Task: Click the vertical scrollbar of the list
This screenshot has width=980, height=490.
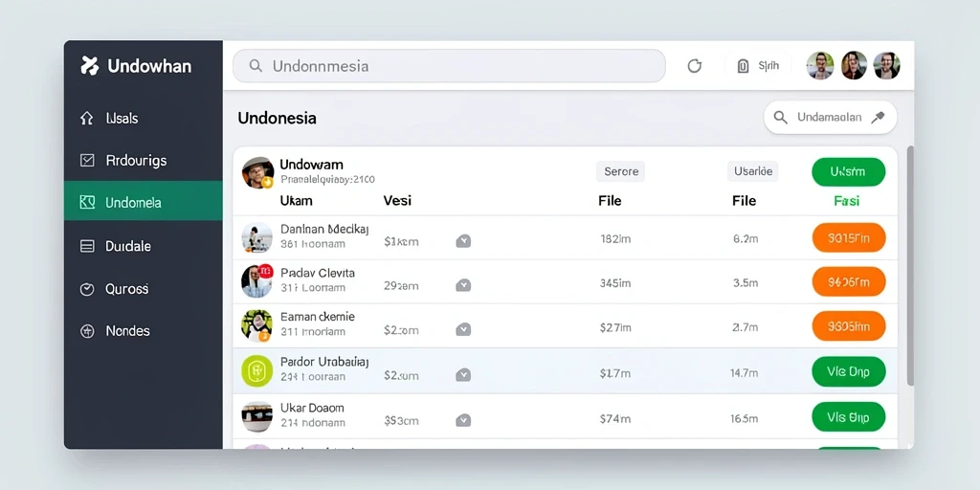Action: click(x=910, y=266)
